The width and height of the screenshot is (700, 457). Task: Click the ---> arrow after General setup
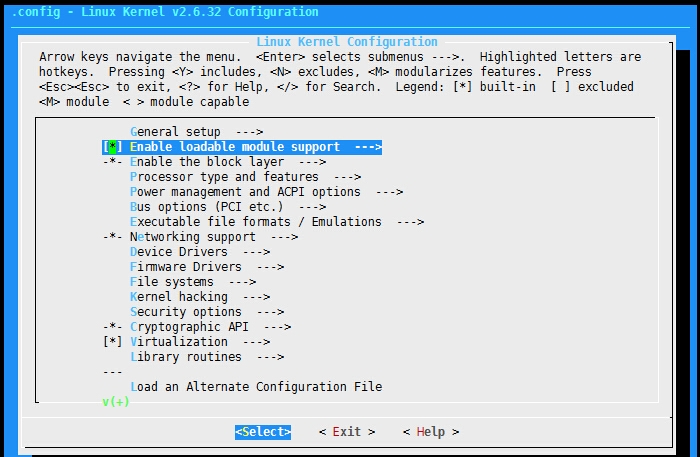(250, 133)
